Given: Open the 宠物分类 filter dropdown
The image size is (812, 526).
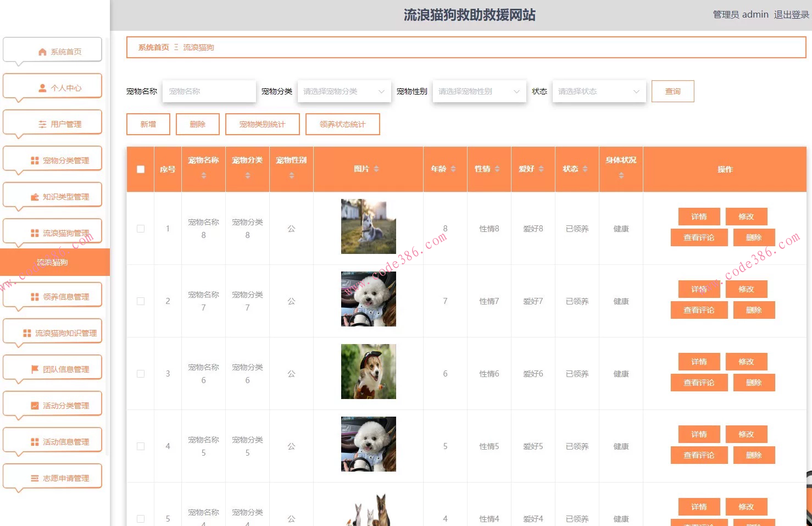Looking at the screenshot, I should [x=344, y=91].
